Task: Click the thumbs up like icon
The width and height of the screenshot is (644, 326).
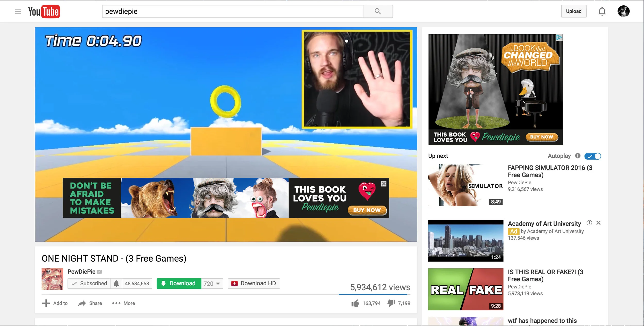Action: 355,303
